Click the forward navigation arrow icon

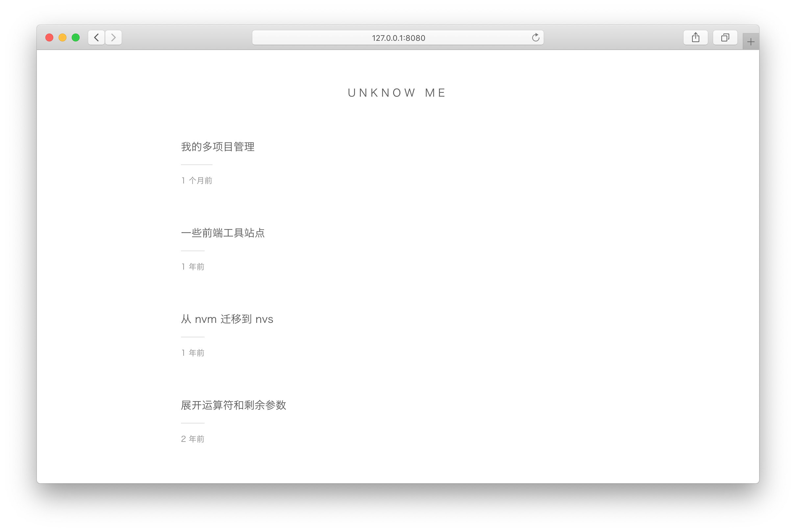click(x=114, y=38)
